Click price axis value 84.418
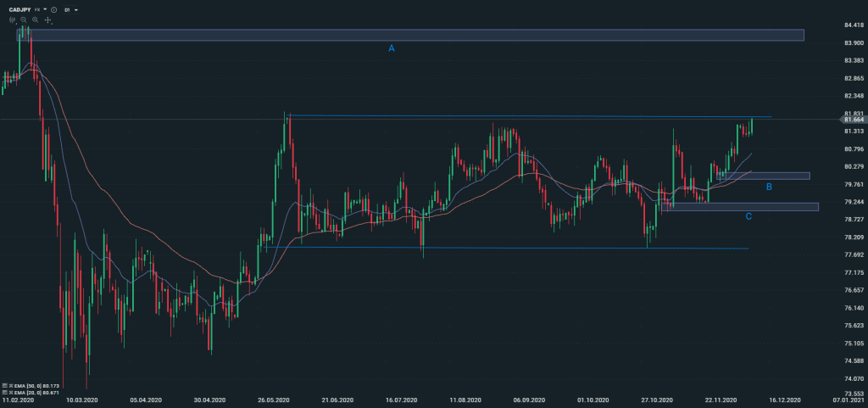Image resolution: width=868 pixels, height=408 pixels. coord(854,25)
